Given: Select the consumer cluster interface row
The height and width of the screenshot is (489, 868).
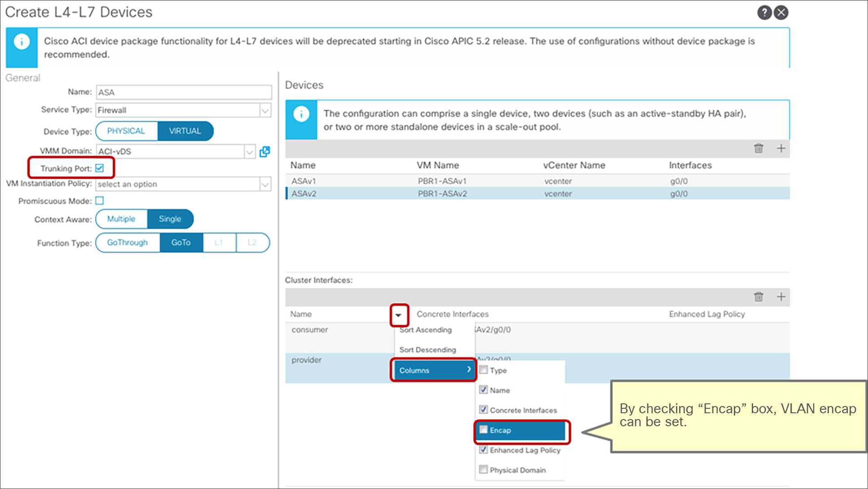Looking at the screenshot, I should [537, 338].
